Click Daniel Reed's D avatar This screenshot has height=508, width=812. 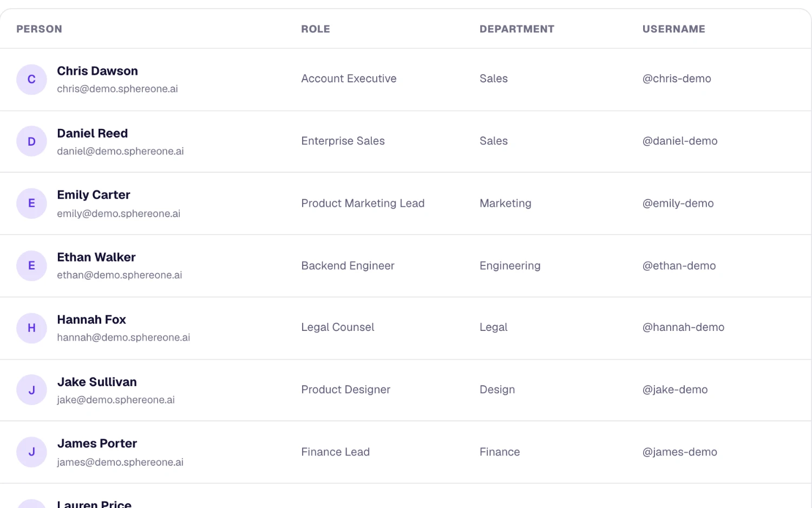tap(31, 141)
